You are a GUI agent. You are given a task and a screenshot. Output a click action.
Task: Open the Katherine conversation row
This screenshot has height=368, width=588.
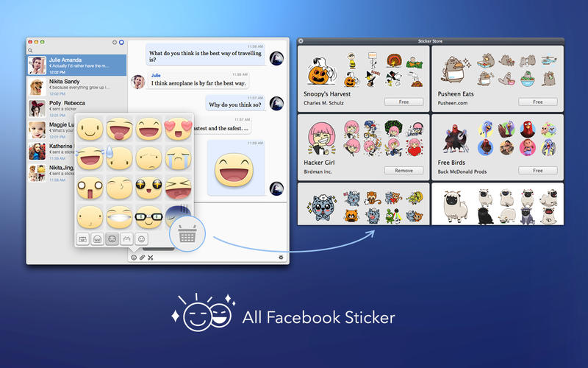tap(51, 152)
